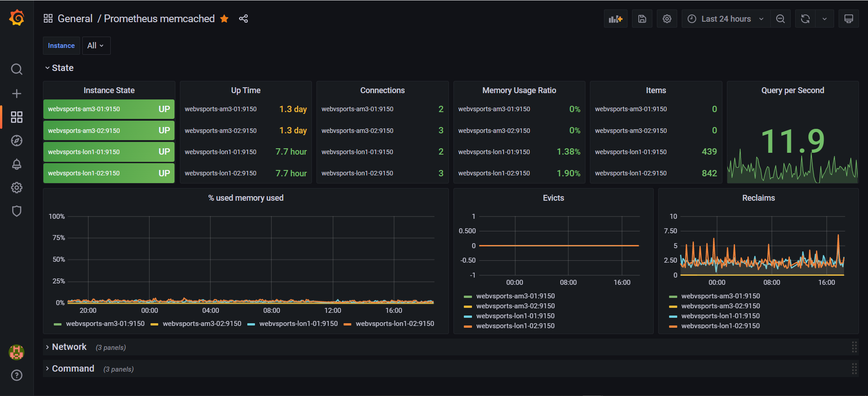The height and width of the screenshot is (396, 868).
Task: Click the webvsports-am3-01:9150 UP state bar
Action: point(109,109)
